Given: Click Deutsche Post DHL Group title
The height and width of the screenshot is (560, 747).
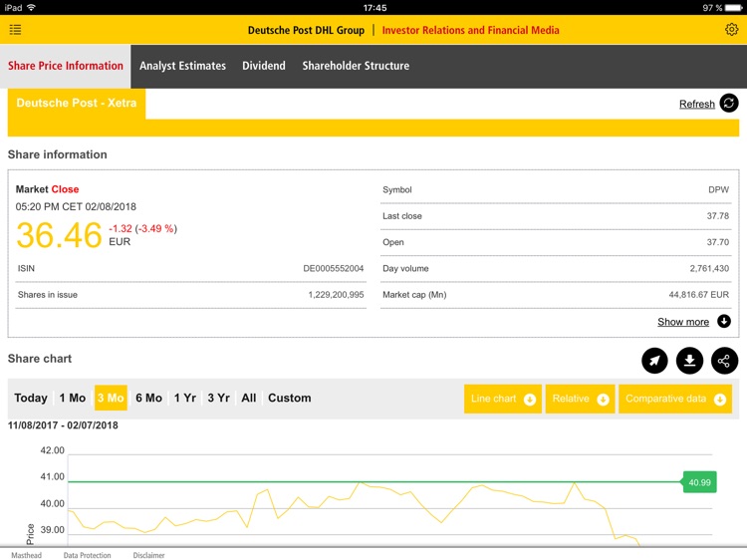Looking at the screenshot, I should pyautogui.click(x=306, y=30).
